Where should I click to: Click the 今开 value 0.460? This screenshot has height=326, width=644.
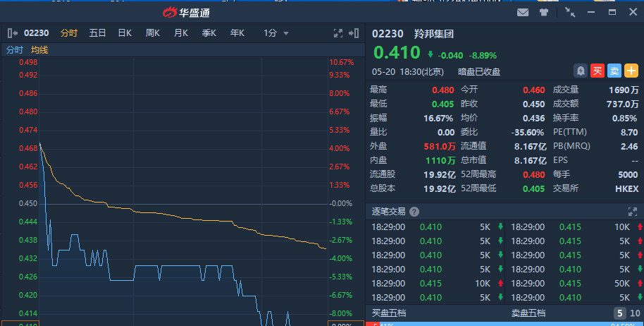coord(533,90)
